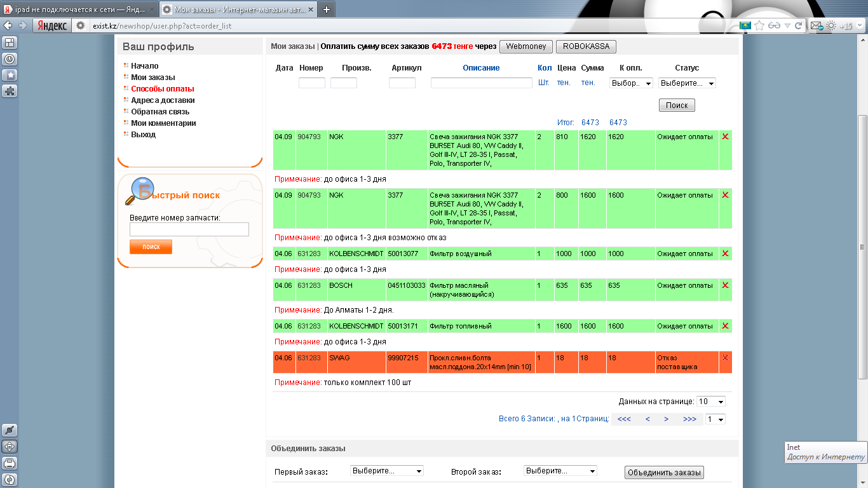Open the 'К опл.' filter dropdown

[631, 83]
